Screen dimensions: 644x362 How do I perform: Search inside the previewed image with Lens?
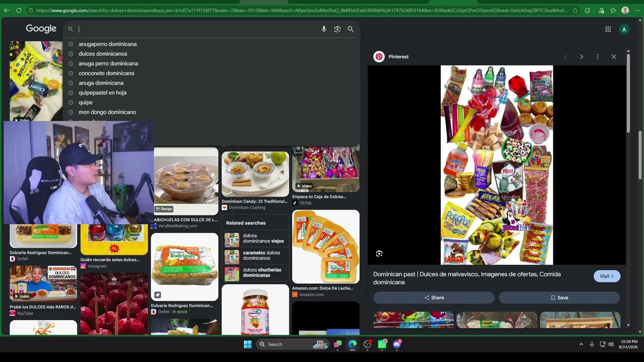(x=379, y=254)
